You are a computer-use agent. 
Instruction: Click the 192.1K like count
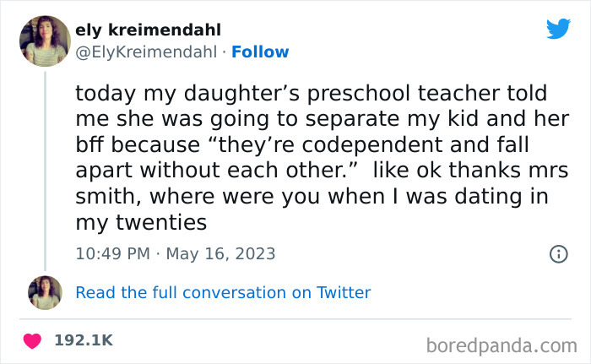(83, 340)
